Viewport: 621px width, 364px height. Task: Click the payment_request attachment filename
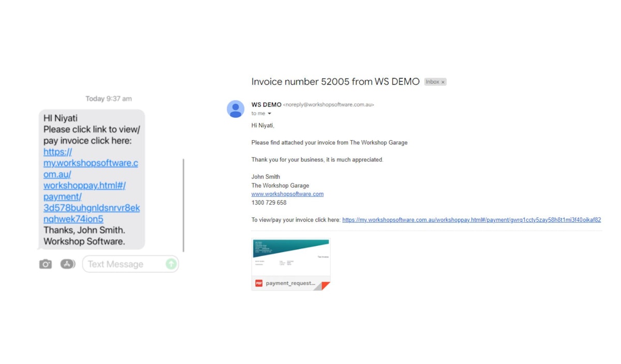click(x=290, y=283)
